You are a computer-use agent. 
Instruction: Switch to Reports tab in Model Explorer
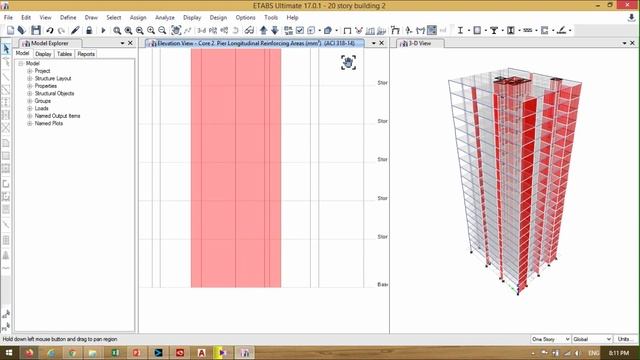pyautogui.click(x=86, y=54)
